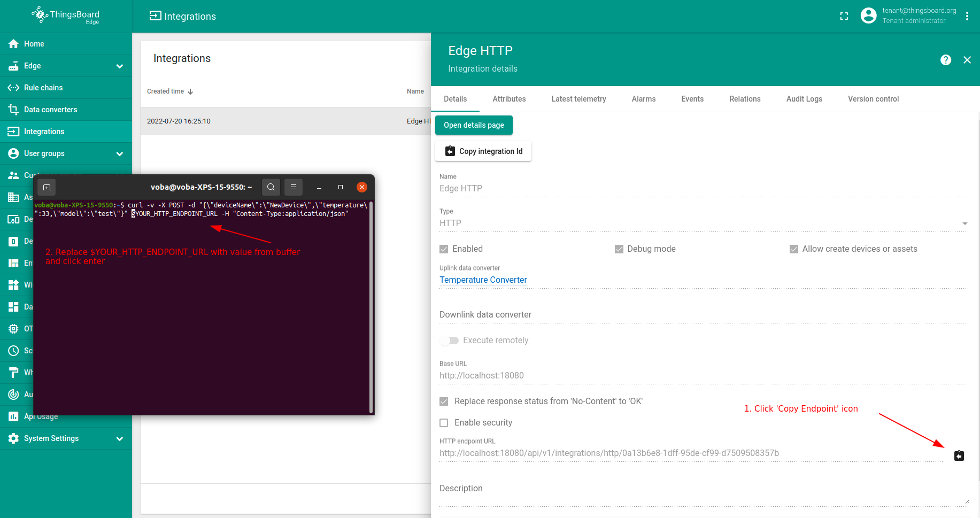
Task: Switch to the Version control tab
Action: click(x=873, y=99)
